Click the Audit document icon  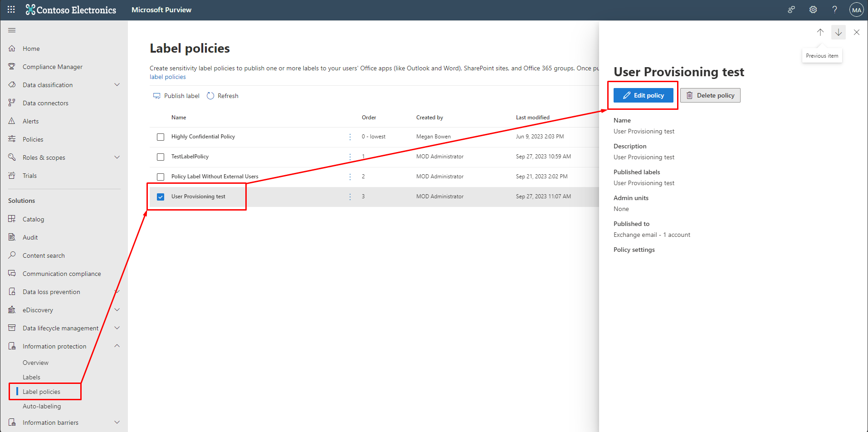tap(12, 237)
